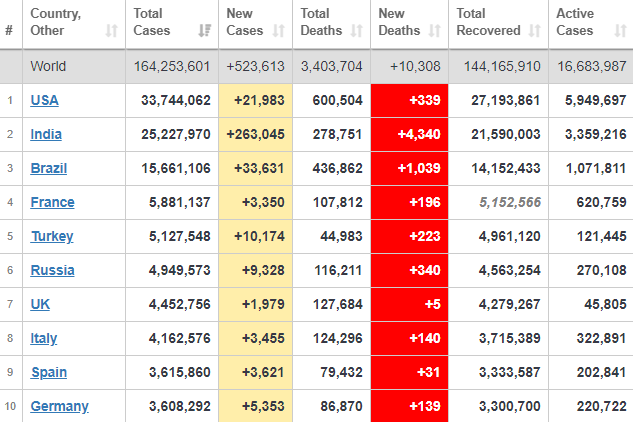Select World recovered 144,165,910
The image size is (633, 422).
[x=502, y=66]
